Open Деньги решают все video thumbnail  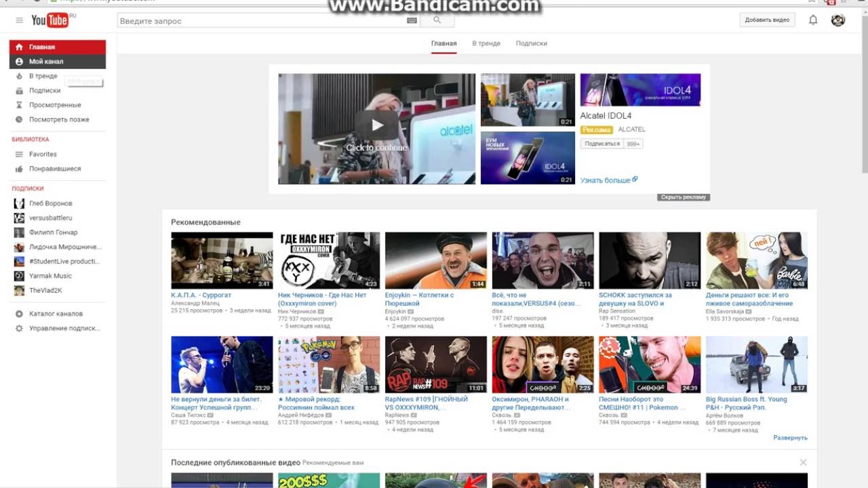pos(757,261)
